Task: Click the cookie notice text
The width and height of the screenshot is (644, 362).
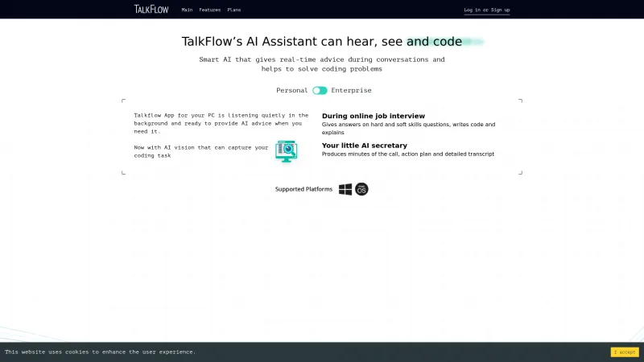Action: point(100,352)
